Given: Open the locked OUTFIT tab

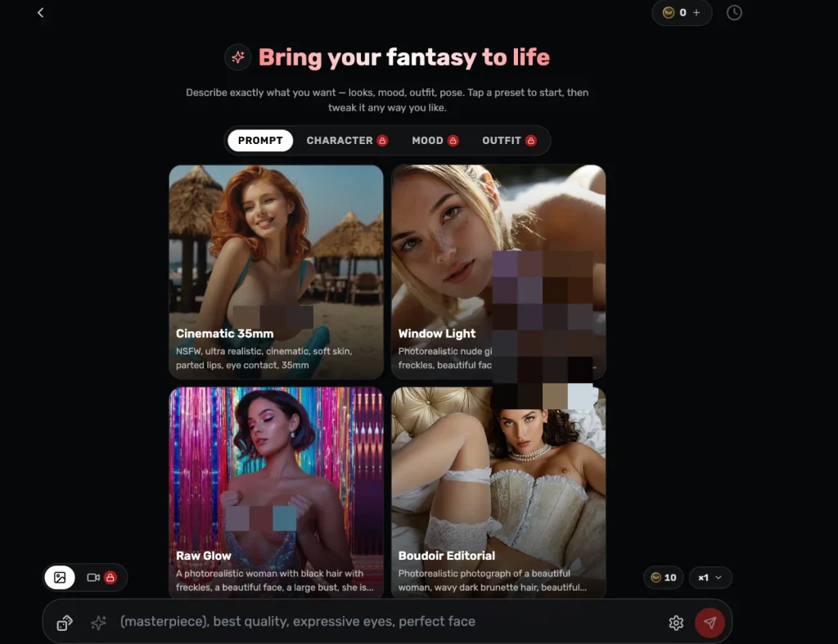Looking at the screenshot, I should 509,141.
